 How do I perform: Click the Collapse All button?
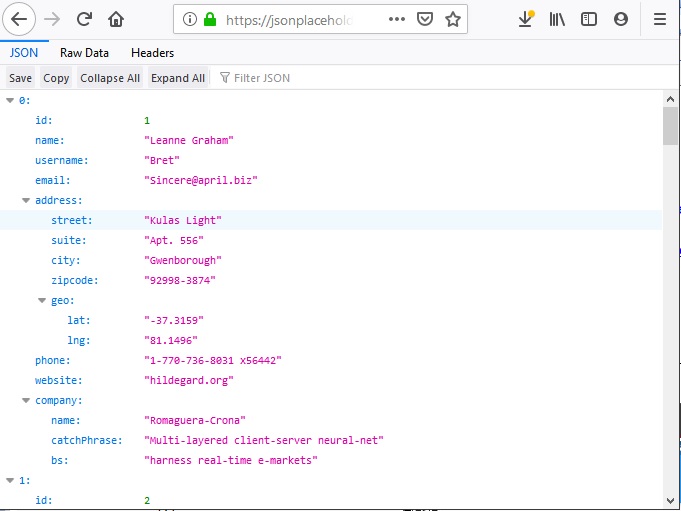pos(110,78)
